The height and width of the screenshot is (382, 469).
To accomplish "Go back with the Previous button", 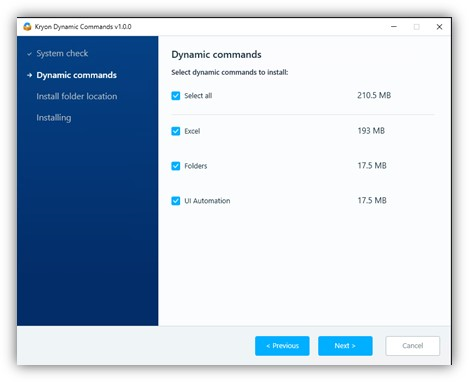I will click(282, 346).
